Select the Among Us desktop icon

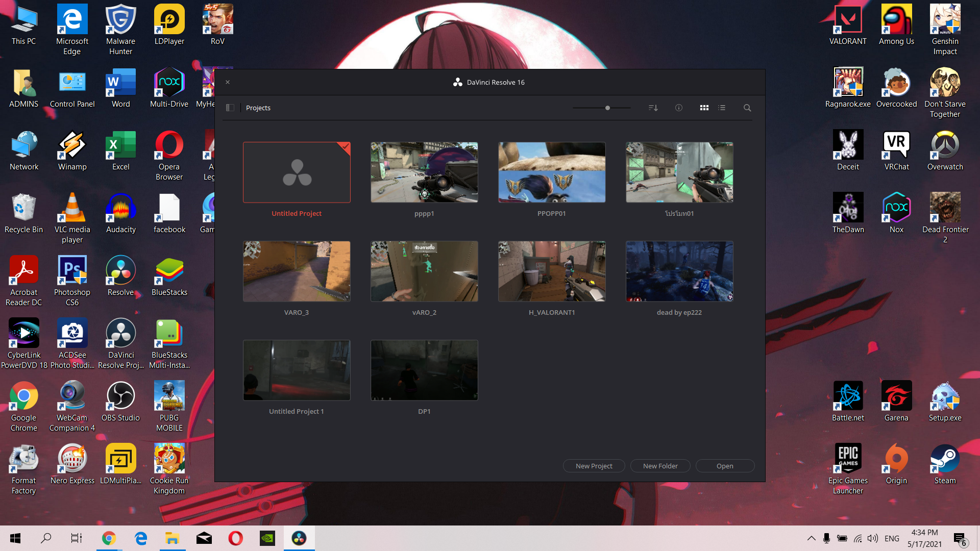click(x=897, y=24)
